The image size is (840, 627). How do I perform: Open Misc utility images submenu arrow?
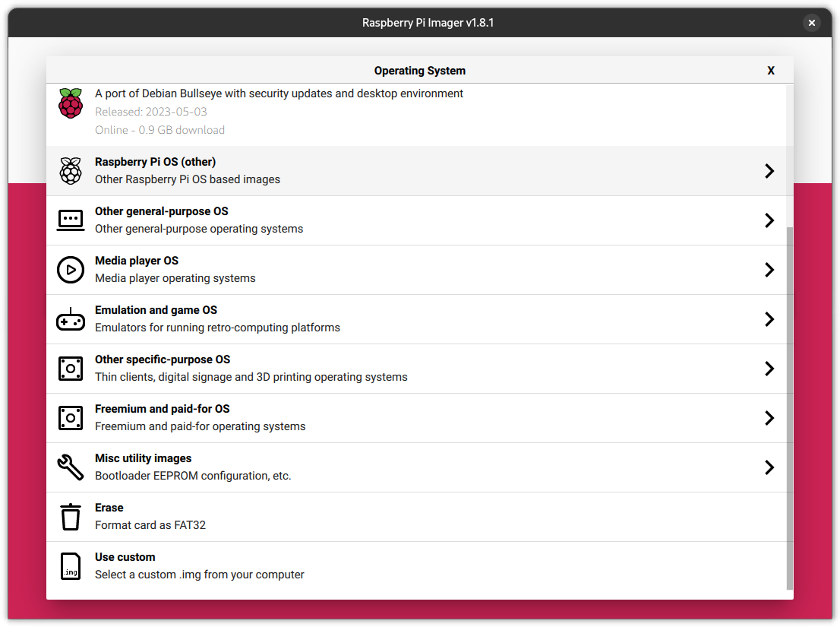[x=769, y=467]
